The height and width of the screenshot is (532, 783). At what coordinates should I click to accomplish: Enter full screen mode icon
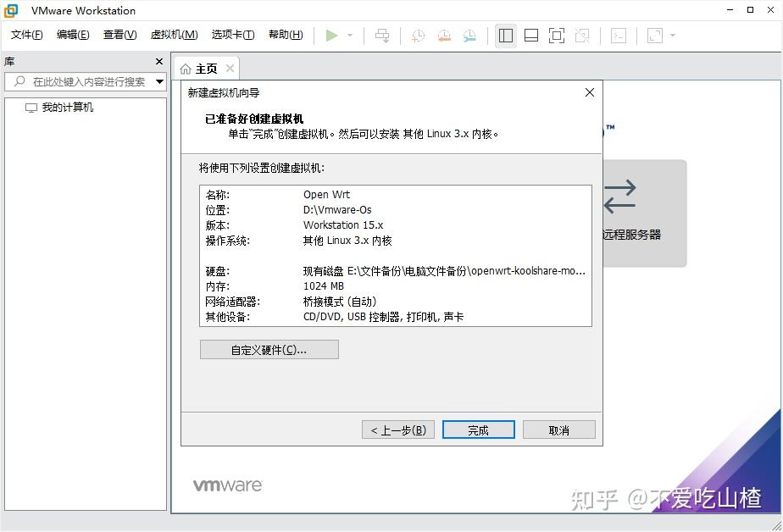(557, 36)
